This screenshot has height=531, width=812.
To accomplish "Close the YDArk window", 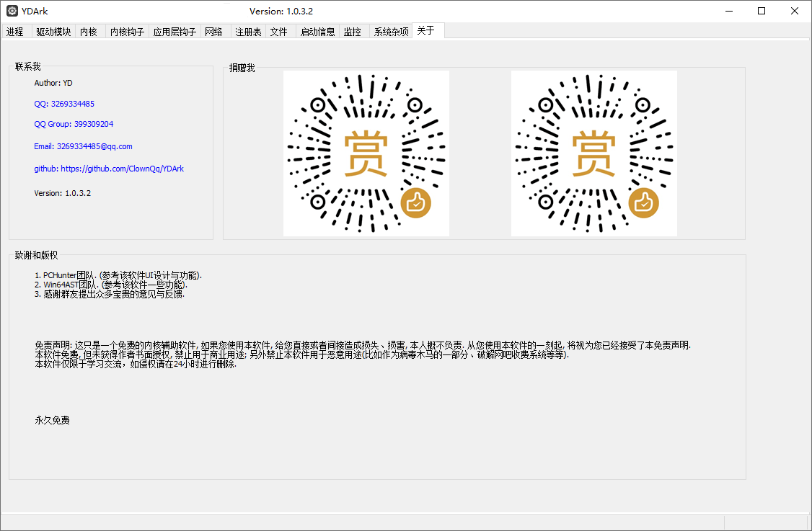I will point(795,11).
